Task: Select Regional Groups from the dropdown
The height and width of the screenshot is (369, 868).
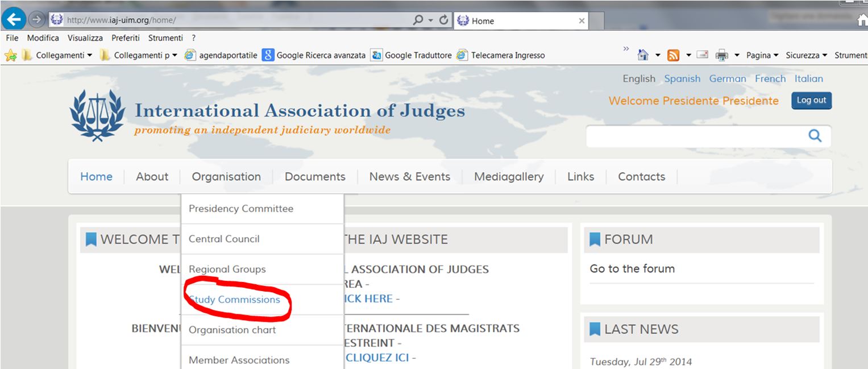Action: tap(262, 269)
